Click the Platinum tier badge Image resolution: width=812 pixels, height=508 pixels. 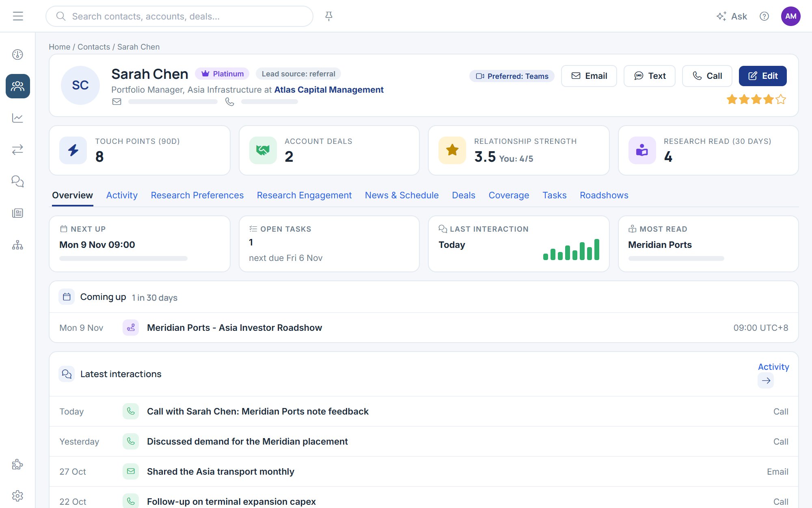click(222, 74)
